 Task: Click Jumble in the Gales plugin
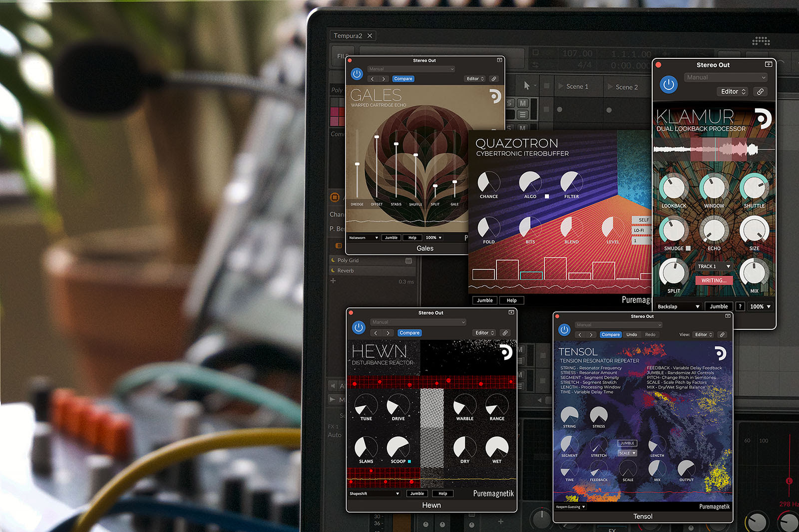tap(391, 238)
